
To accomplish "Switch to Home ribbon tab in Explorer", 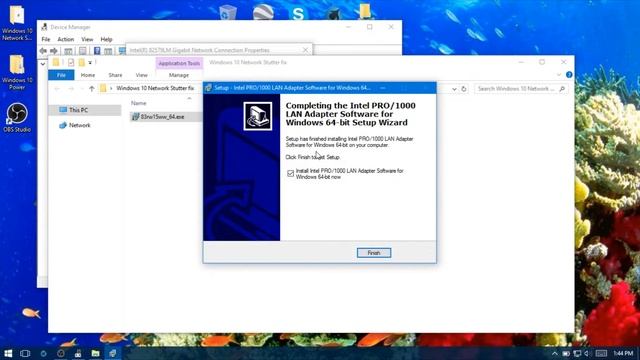I will click(88, 75).
